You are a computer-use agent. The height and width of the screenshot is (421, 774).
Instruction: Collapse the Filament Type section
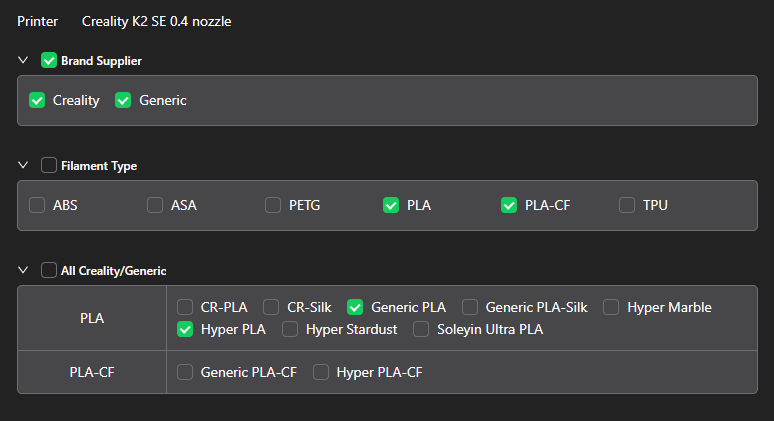click(23, 166)
